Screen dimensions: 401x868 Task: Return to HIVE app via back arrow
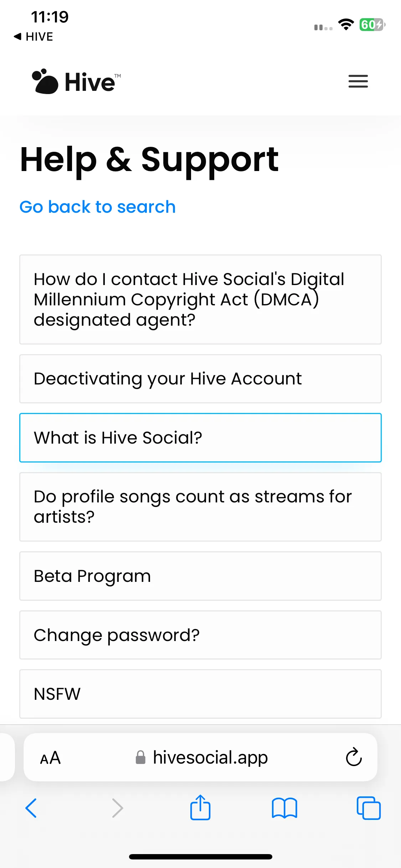click(33, 36)
